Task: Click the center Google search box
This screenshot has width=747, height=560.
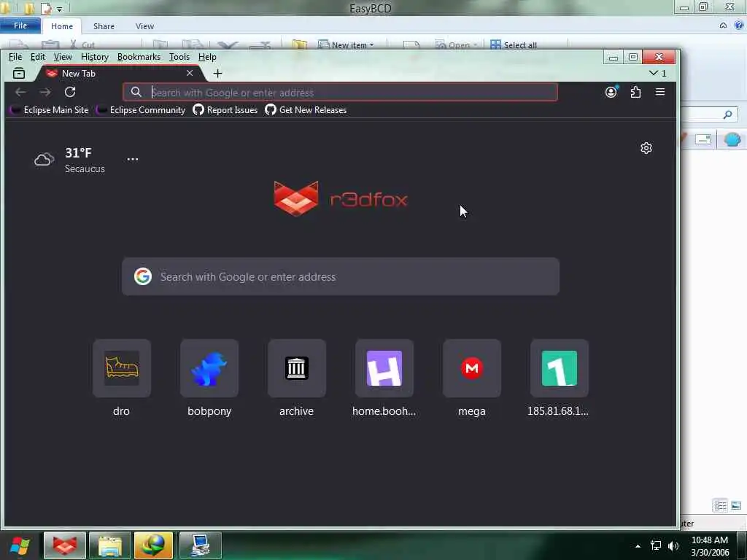Action: [340, 276]
